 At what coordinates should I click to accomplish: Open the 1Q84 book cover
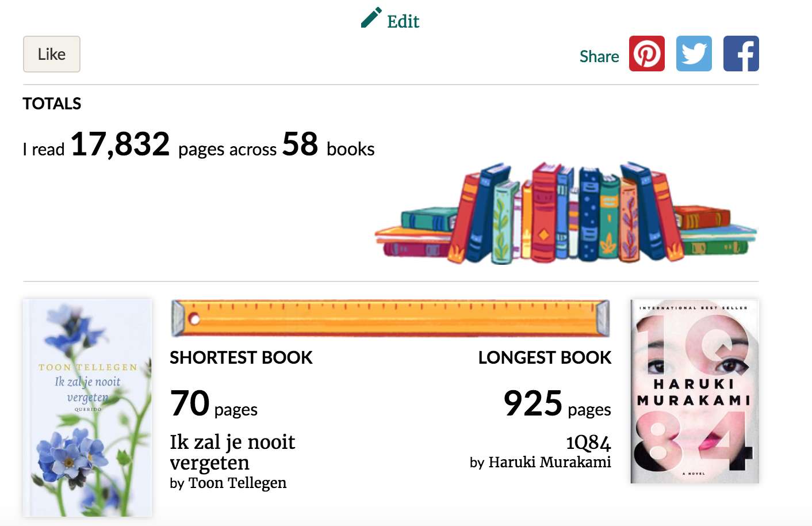click(695, 391)
